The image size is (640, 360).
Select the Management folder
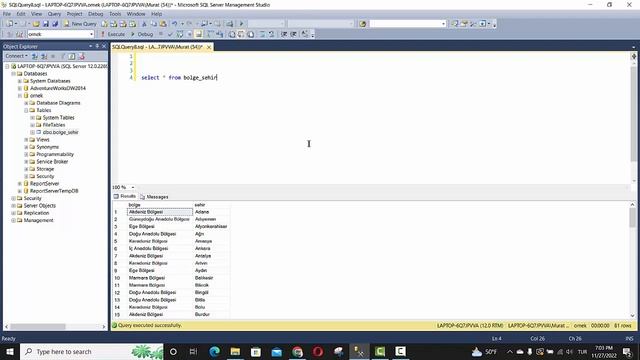[38, 220]
